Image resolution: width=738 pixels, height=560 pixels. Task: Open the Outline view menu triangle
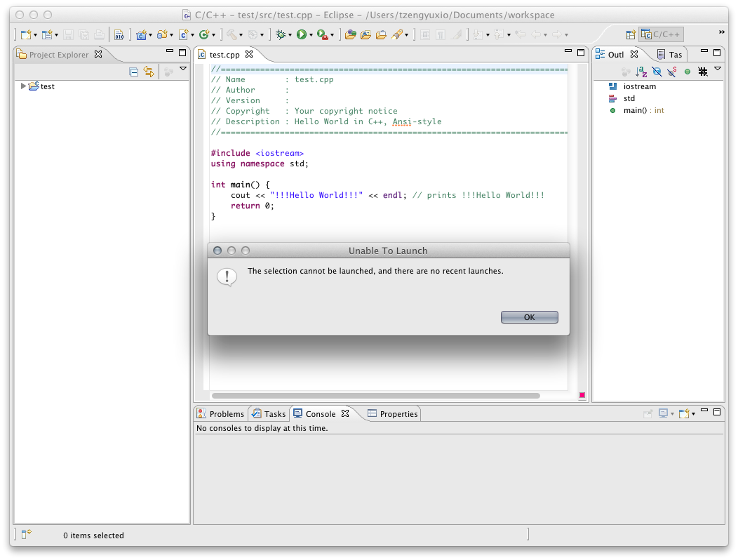(x=718, y=69)
